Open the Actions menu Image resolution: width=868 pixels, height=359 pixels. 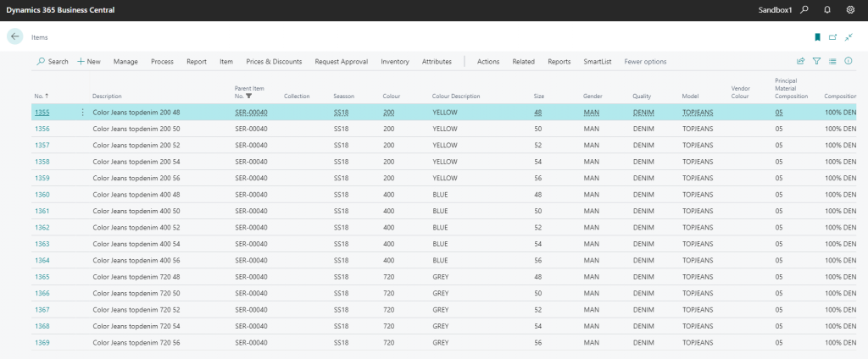(488, 62)
